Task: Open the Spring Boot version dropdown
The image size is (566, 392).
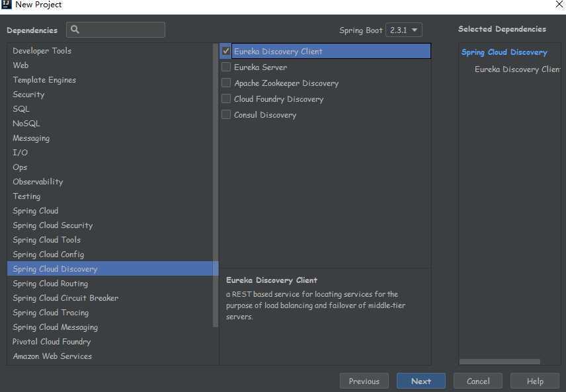Action: pos(403,30)
